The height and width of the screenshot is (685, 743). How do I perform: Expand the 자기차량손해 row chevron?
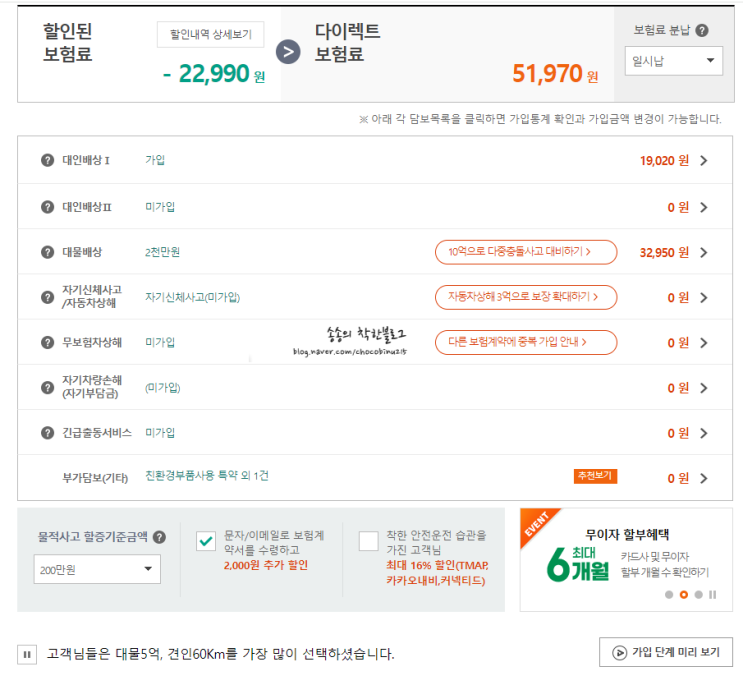click(x=704, y=388)
